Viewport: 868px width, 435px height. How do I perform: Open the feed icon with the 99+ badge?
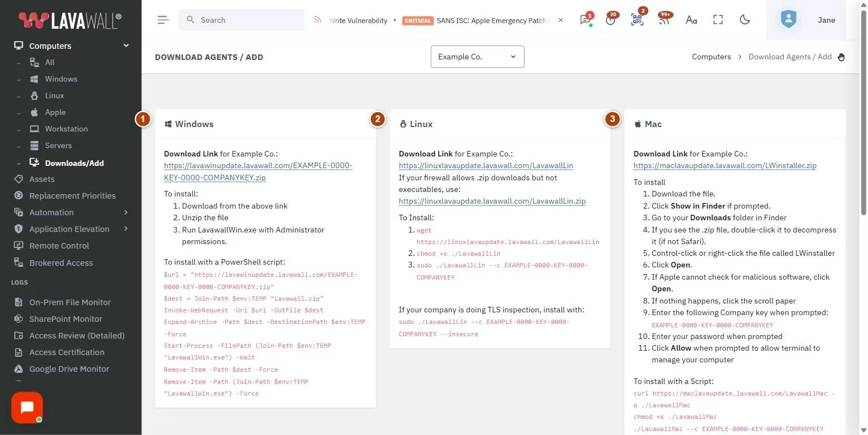[x=664, y=20]
